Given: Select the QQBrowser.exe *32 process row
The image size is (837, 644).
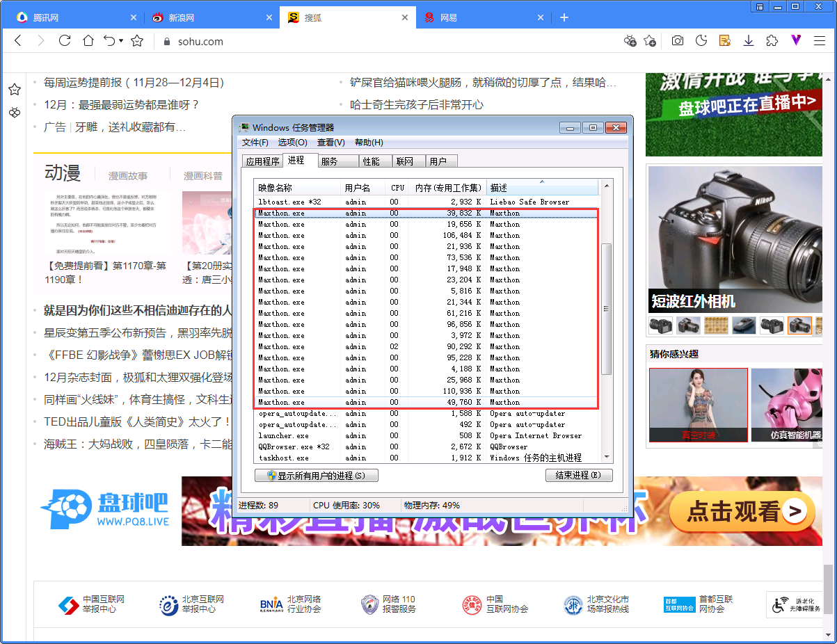Looking at the screenshot, I should 426,446.
